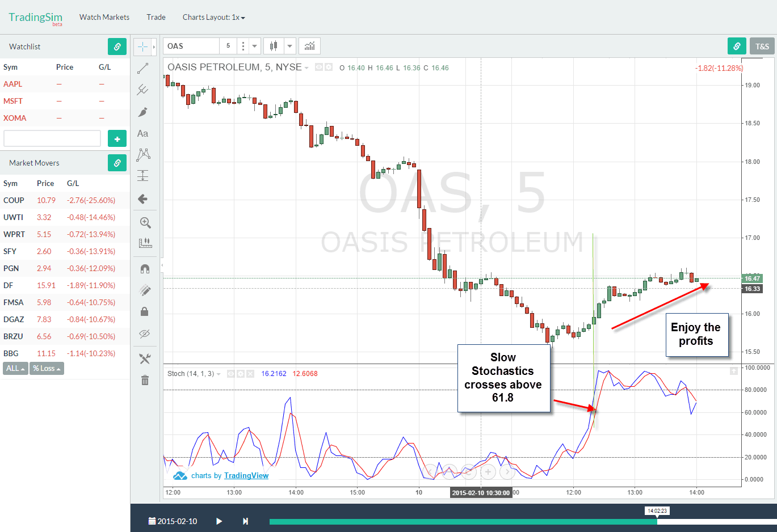Viewport: 777px width, 532px height.
Task: Click the trash icon to remove drawings
Action: click(x=144, y=380)
